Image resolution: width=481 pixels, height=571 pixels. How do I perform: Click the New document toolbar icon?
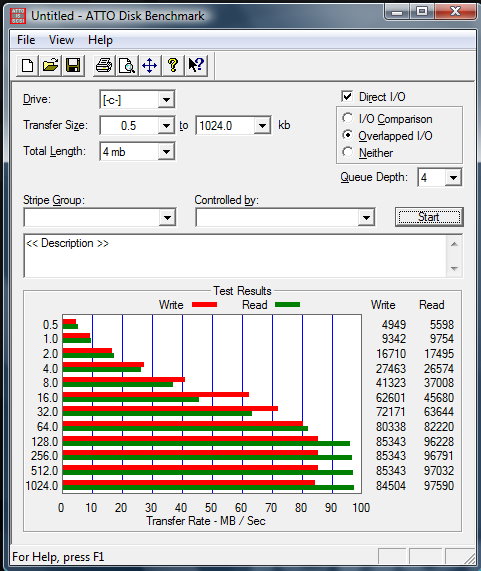[28, 66]
